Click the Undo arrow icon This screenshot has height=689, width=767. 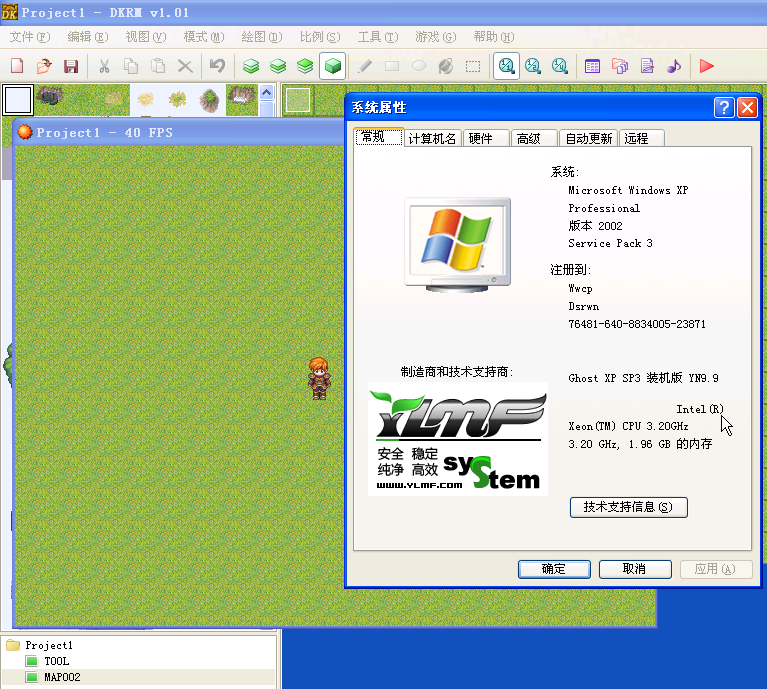pos(218,66)
